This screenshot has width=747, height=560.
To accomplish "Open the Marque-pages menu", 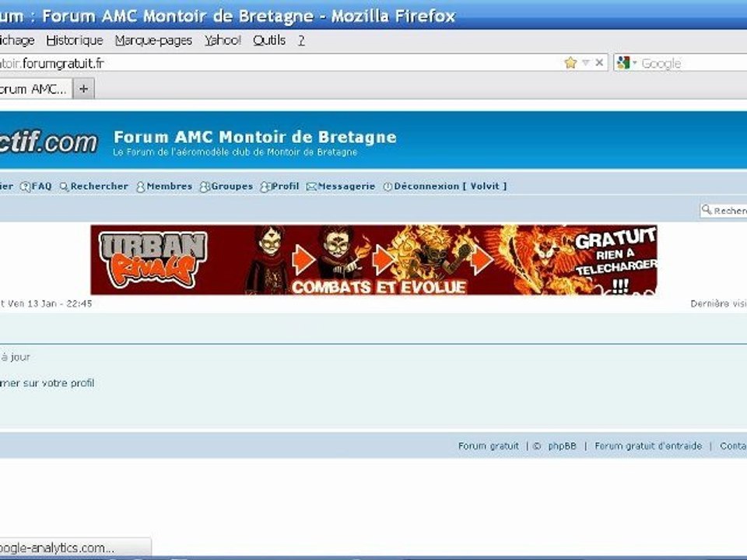I will [153, 40].
